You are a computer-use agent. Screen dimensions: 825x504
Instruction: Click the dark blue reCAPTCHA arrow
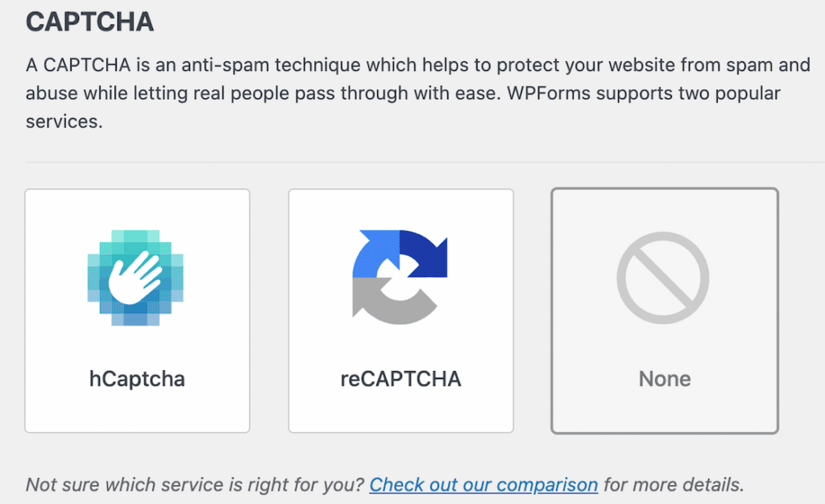tap(423, 253)
